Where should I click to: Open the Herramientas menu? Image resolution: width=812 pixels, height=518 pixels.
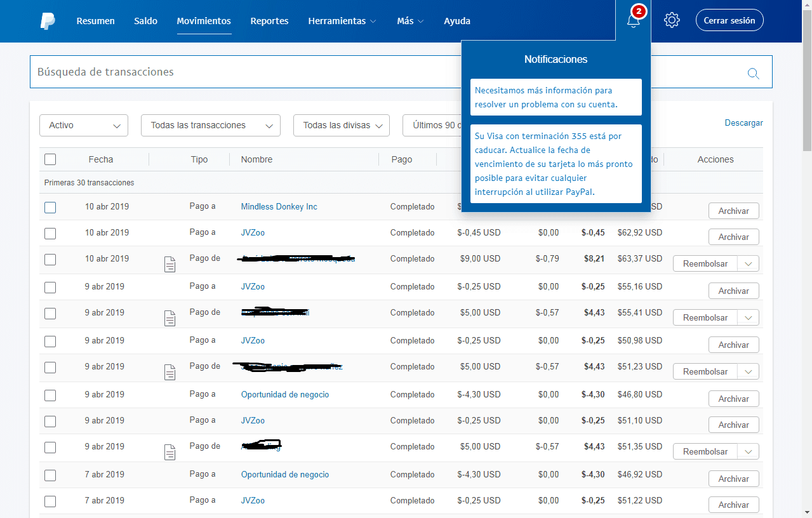click(x=342, y=21)
